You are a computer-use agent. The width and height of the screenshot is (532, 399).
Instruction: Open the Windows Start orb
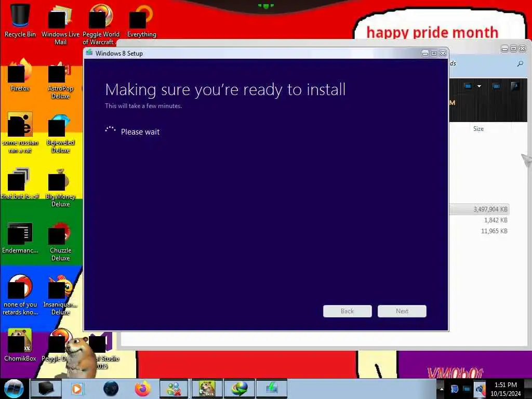14,389
